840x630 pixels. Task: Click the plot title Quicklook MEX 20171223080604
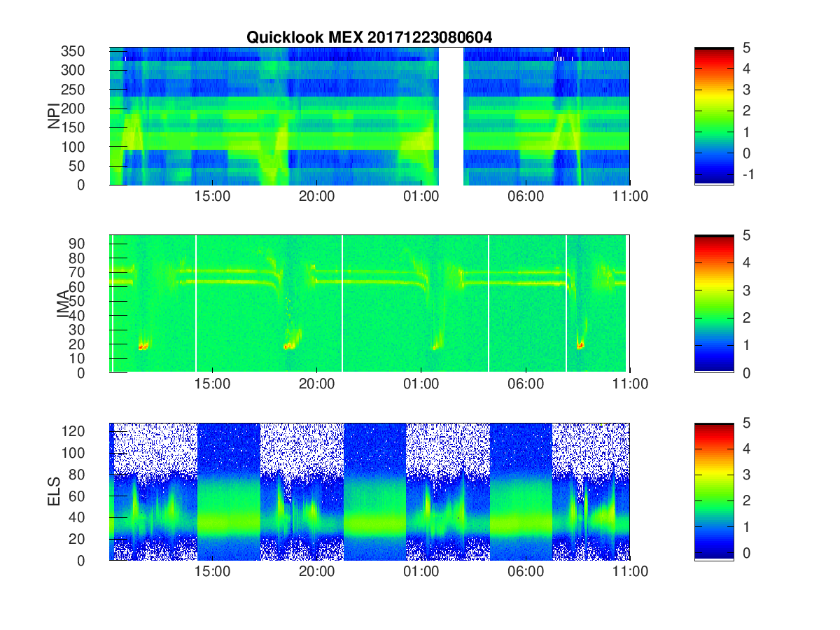click(369, 38)
